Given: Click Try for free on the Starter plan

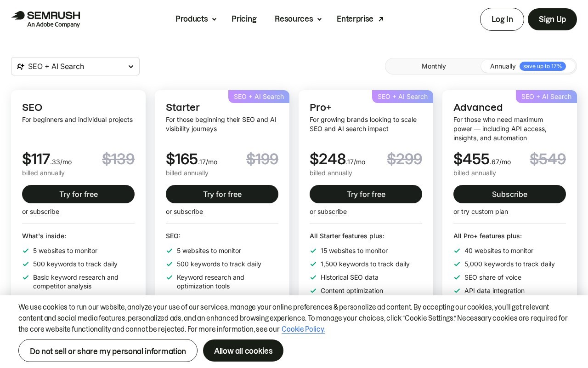Looking at the screenshot, I should click(222, 194).
